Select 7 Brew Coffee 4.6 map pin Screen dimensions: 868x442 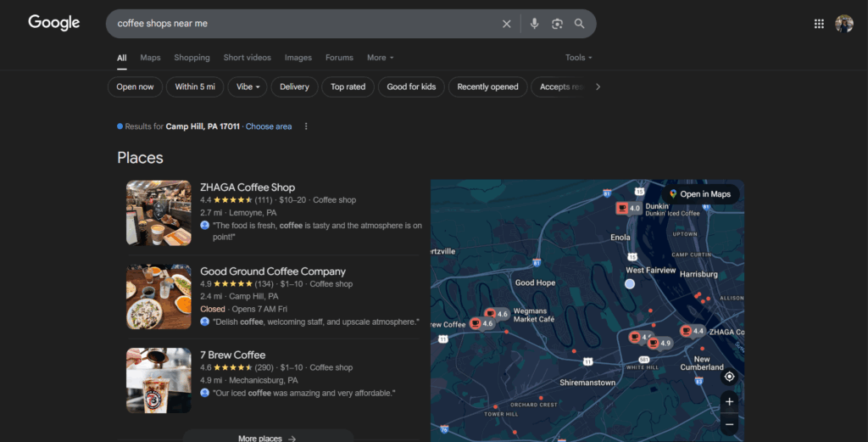[x=481, y=323]
